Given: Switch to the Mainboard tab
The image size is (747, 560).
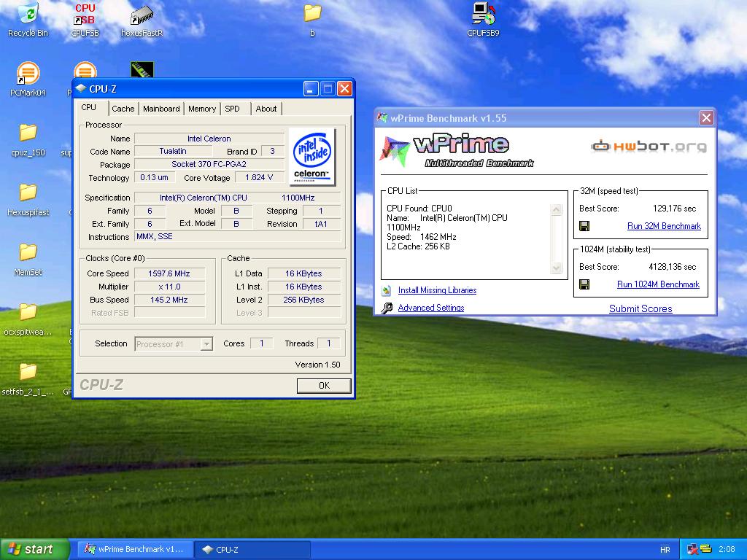Looking at the screenshot, I should click(x=161, y=109).
